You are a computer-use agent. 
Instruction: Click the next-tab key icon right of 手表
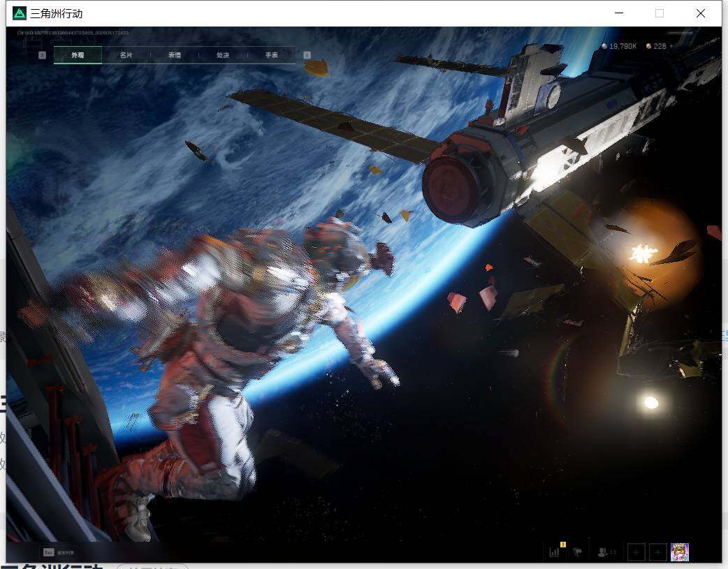[307, 55]
